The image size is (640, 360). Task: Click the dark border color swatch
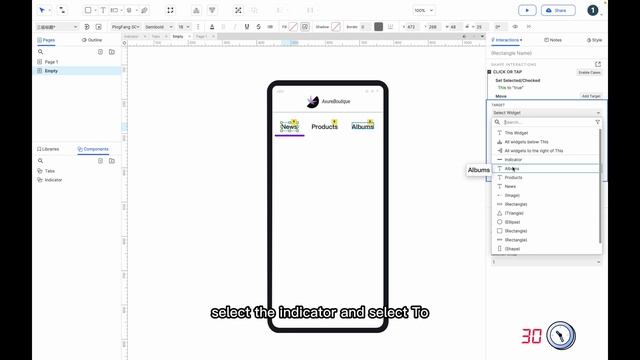(x=378, y=27)
